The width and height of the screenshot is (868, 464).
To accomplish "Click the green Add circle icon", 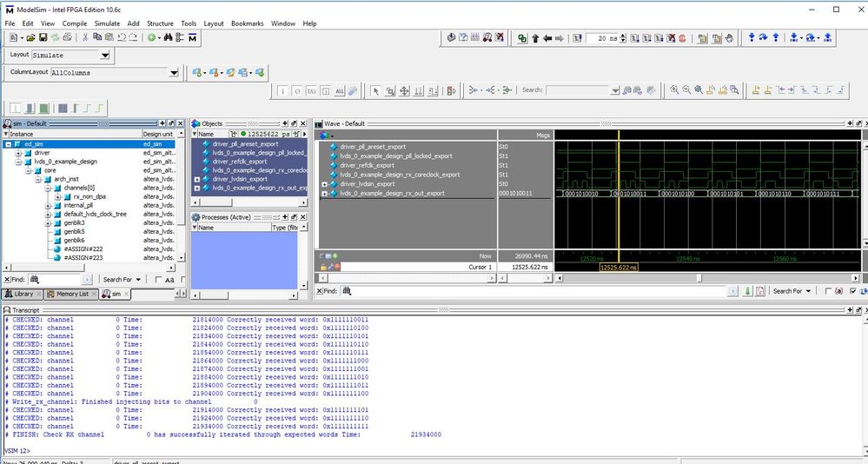I will coord(151,37).
